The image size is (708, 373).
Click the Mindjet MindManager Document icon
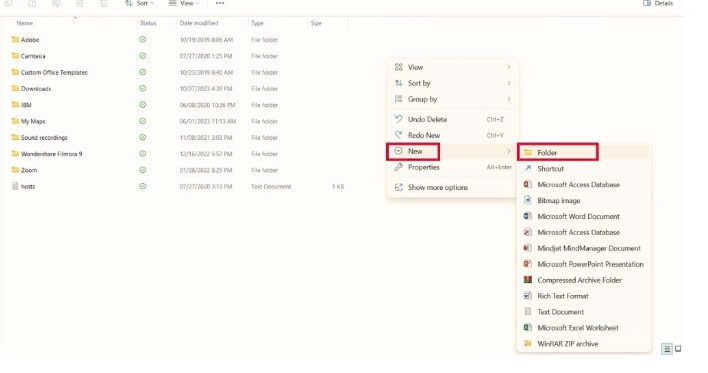tap(528, 248)
